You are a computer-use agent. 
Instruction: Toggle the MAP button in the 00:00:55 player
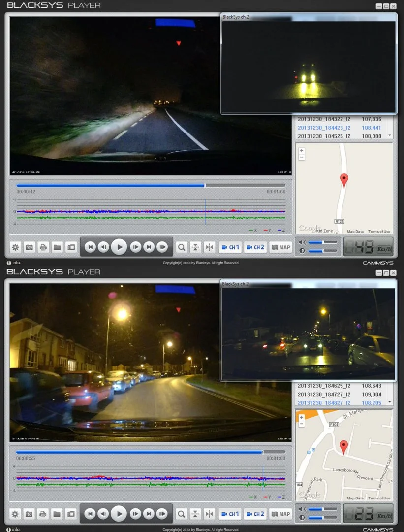click(x=280, y=514)
